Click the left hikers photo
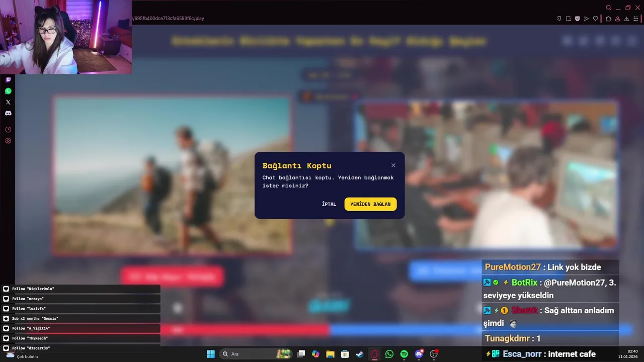644x362 pixels. [172, 175]
